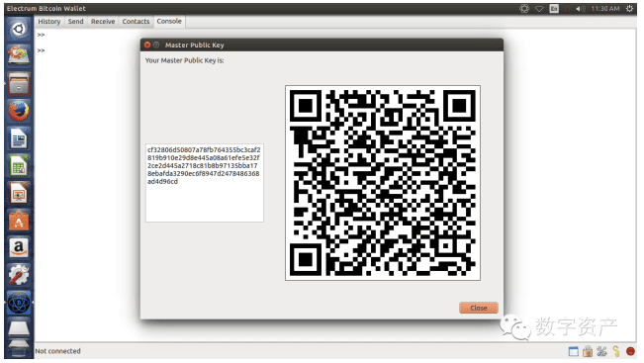Click the 'Your Master Public Key is:' label
The image size is (644, 363).
[x=184, y=60]
